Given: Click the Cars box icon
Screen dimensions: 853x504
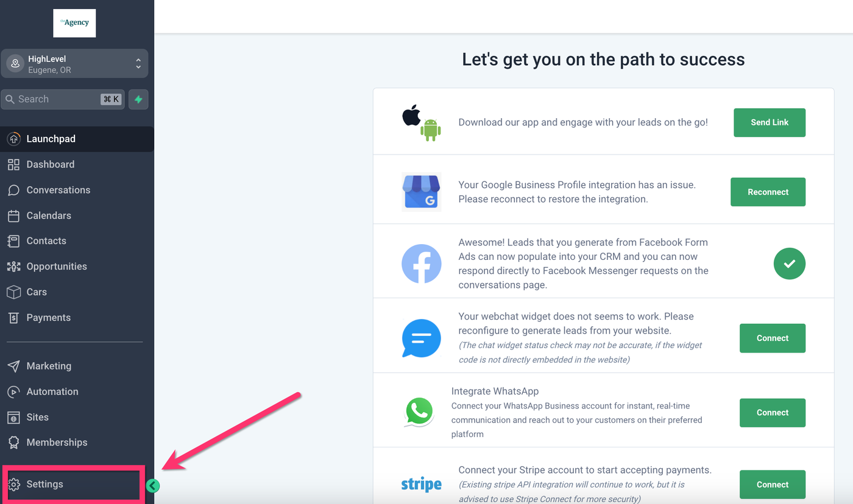Looking at the screenshot, I should (13, 292).
